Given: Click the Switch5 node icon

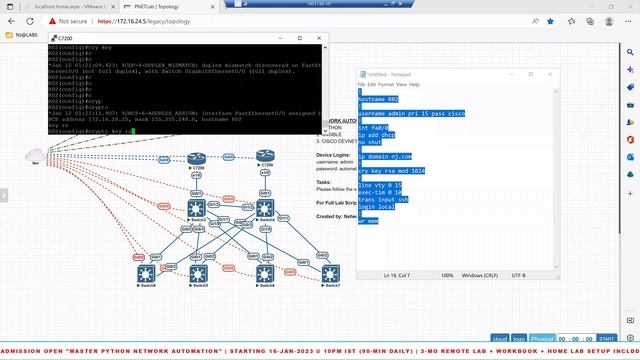Looking at the screenshot, I should (198, 274).
